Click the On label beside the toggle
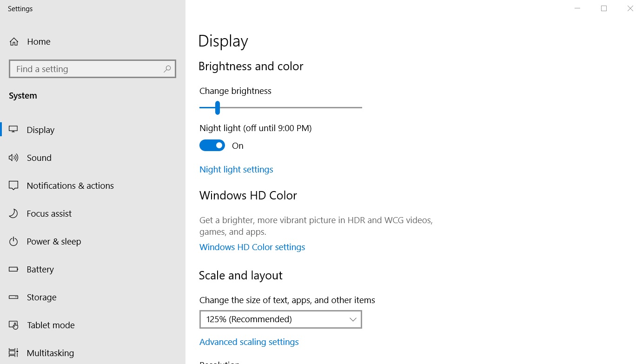This screenshot has height=364, width=642. tap(238, 146)
